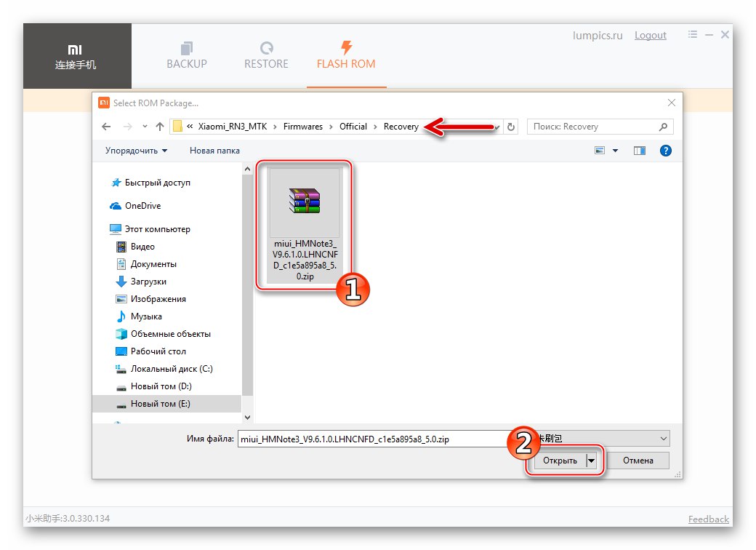Open the view options dropdown arrow
This screenshot has height=550, width=756.
point(615,151)
